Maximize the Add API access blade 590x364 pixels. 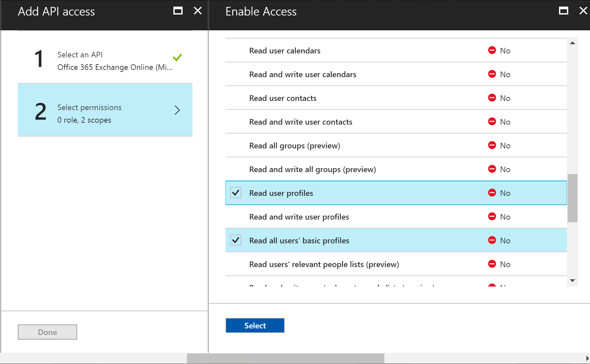178,11
